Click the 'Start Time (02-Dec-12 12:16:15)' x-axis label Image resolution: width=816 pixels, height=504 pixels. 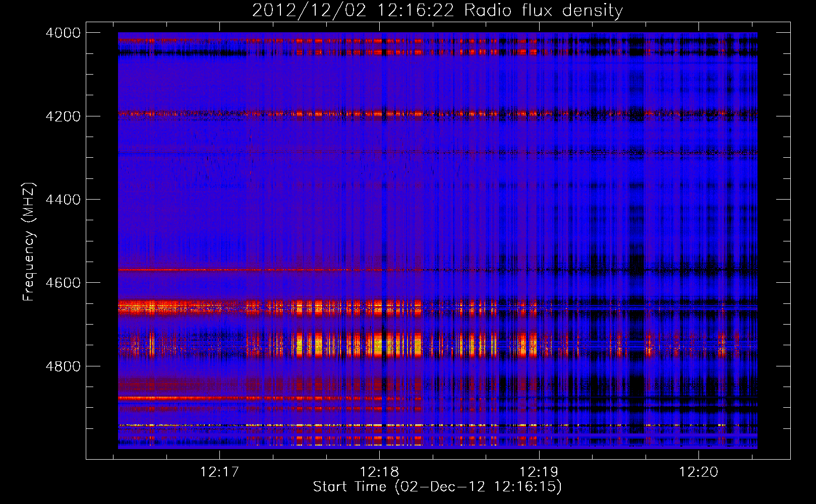tap(437, 487)
